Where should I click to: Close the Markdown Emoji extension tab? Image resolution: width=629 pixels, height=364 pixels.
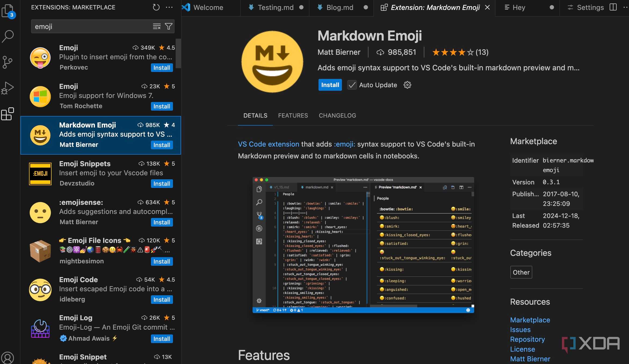[x=487, y=8]
